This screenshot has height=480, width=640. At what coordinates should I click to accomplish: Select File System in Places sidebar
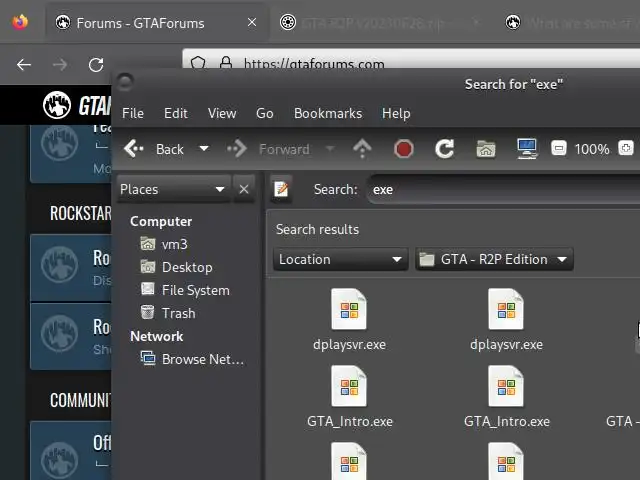coord(185,290)
